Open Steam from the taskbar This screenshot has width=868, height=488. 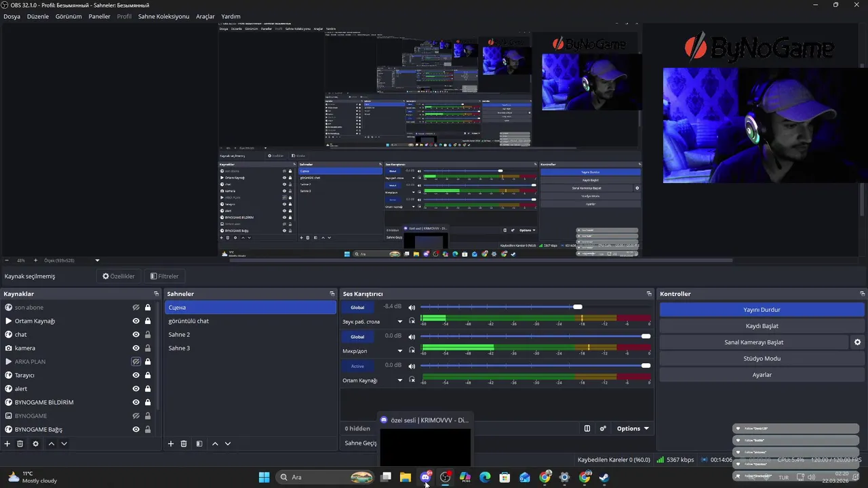[x=604, y=477]
